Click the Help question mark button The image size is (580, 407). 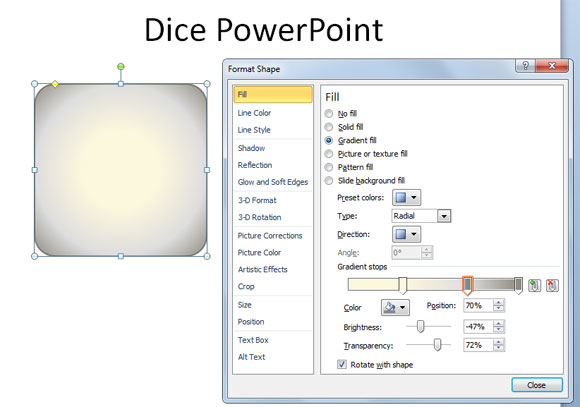click(x=525, y=66)
